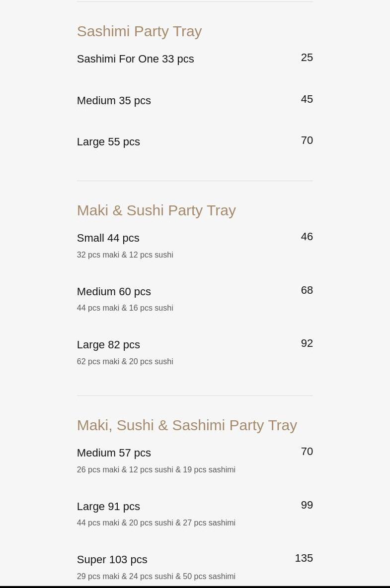Select the Large 55 pcs sashimi tray
The width and height of the screenshot is (390, 588).
click(108, 142)
